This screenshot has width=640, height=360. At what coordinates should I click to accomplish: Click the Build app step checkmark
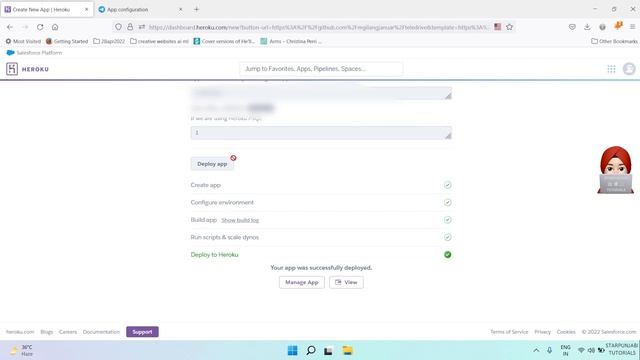447,220
